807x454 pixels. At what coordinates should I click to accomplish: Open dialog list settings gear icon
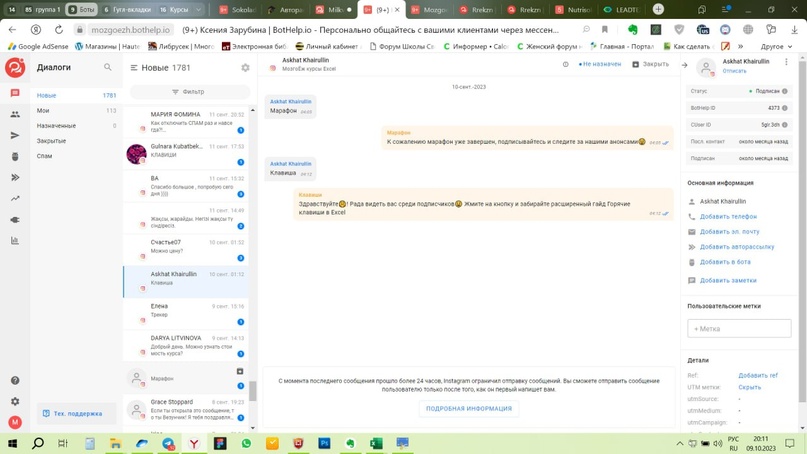(x=245, y=68)
